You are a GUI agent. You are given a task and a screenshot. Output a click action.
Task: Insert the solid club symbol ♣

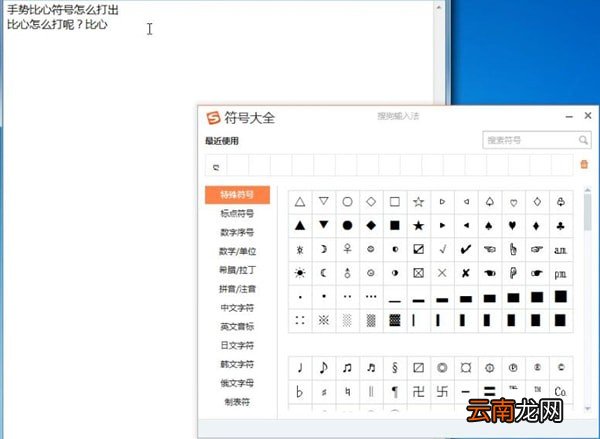(x=561, y=225)
